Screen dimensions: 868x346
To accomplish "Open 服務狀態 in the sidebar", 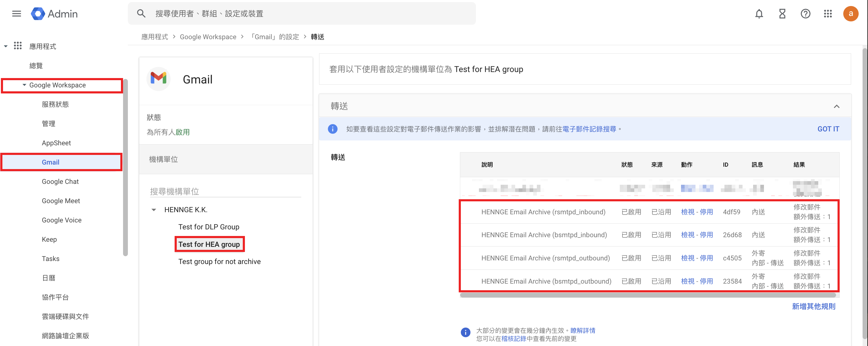I will pyautogui.click(x=55, y=104).
